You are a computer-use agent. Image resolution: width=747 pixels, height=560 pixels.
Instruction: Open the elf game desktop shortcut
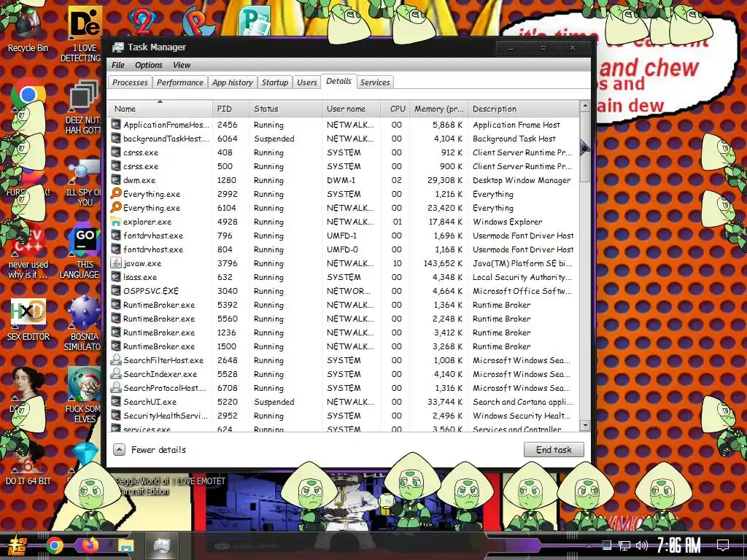(84, 395)
